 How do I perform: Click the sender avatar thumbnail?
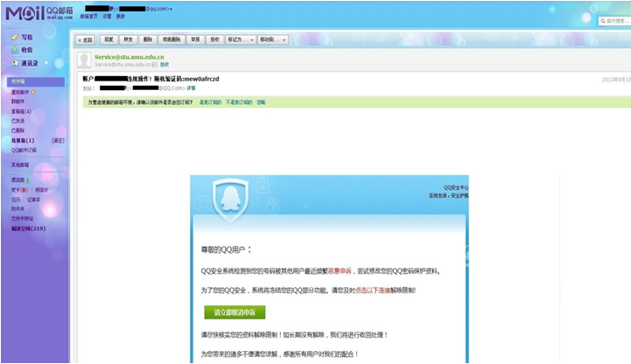(x=84, y=60)
